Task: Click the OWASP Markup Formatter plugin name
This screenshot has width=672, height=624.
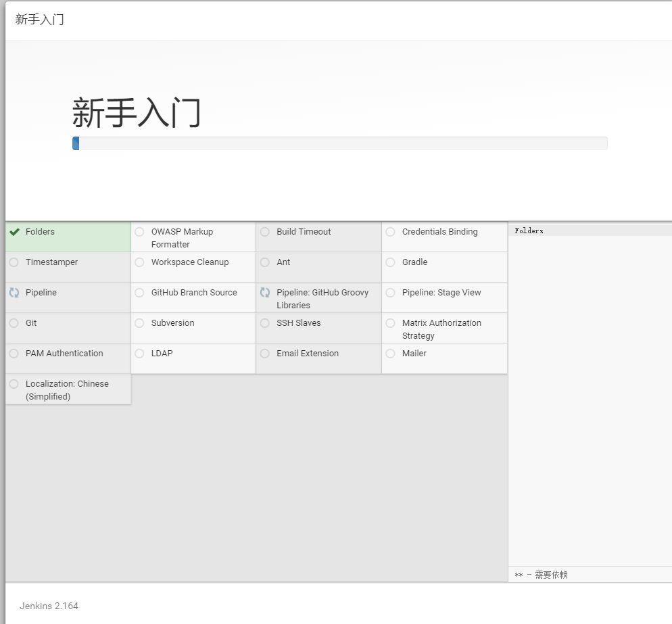Action: pos(182,238)
